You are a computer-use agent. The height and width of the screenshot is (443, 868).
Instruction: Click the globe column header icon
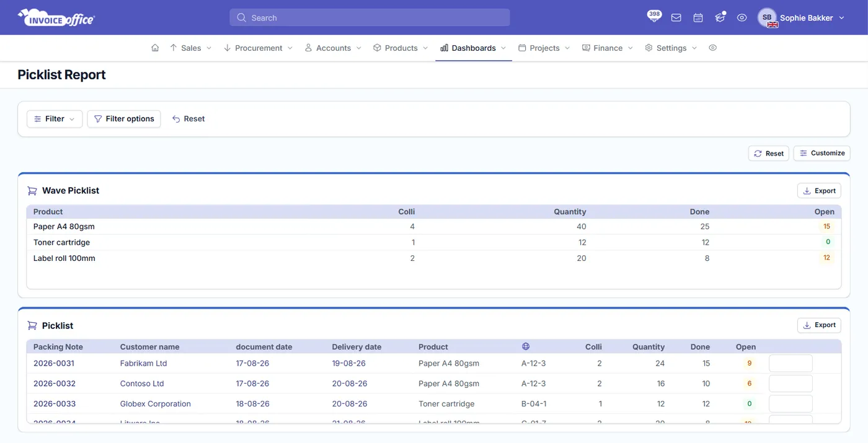(526, 346)
